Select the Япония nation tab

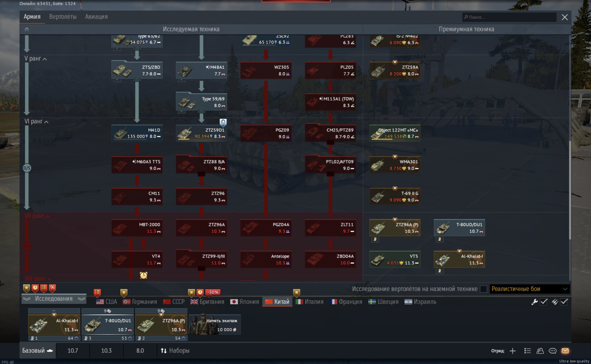pos(244,302)
